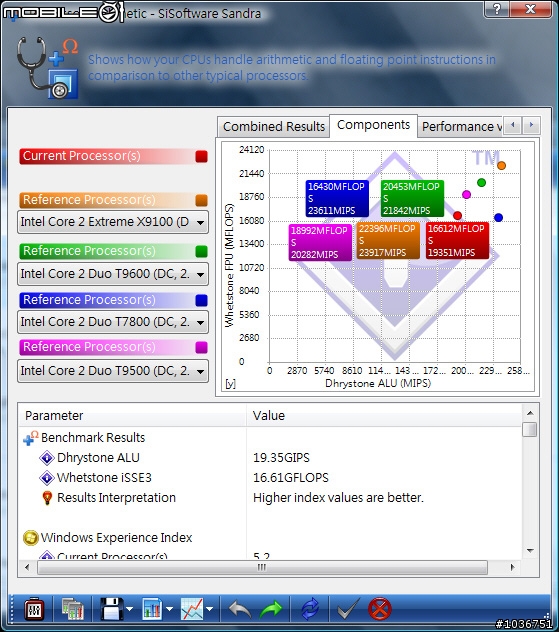
Task: Open the line graph icon's dropdown arrow
Action: click(210, 609)
